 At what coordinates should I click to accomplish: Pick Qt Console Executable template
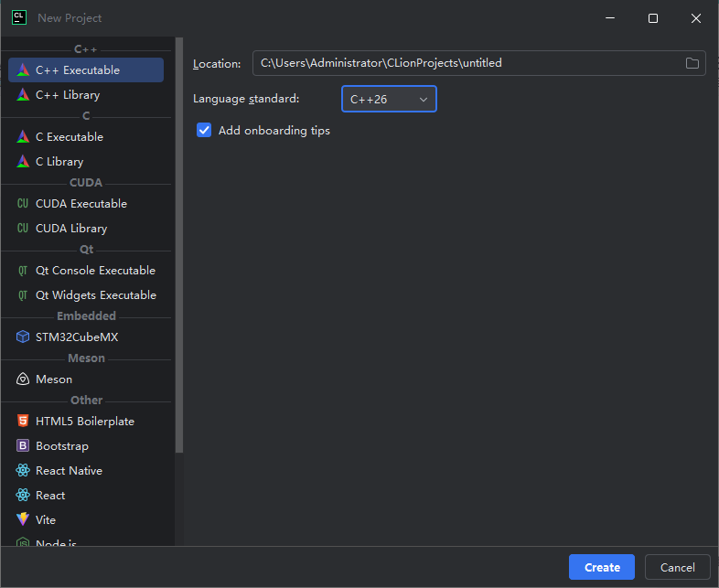point(86,271)
